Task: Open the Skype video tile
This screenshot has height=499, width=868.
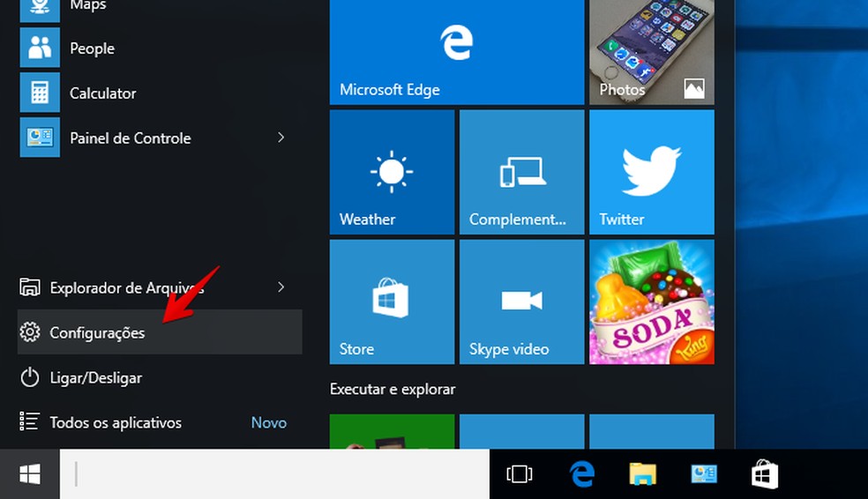Action: click(x=521, y=302)
